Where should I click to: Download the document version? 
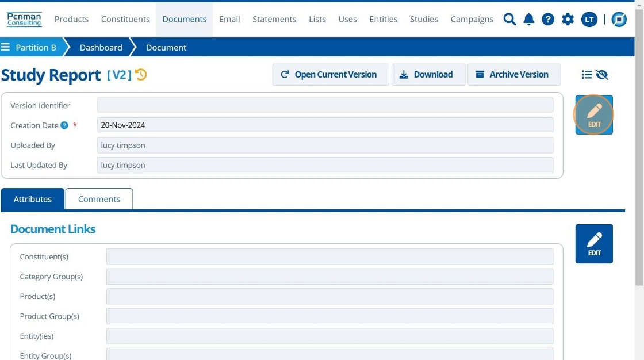[428, 74]
